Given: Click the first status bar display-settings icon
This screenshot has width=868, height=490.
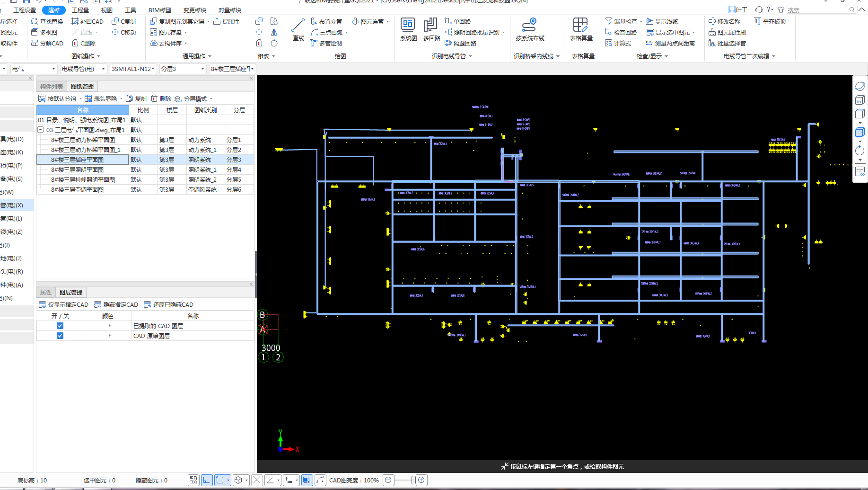Looking at the screenshot, I should pyautogui.click(x=193, y=480).
